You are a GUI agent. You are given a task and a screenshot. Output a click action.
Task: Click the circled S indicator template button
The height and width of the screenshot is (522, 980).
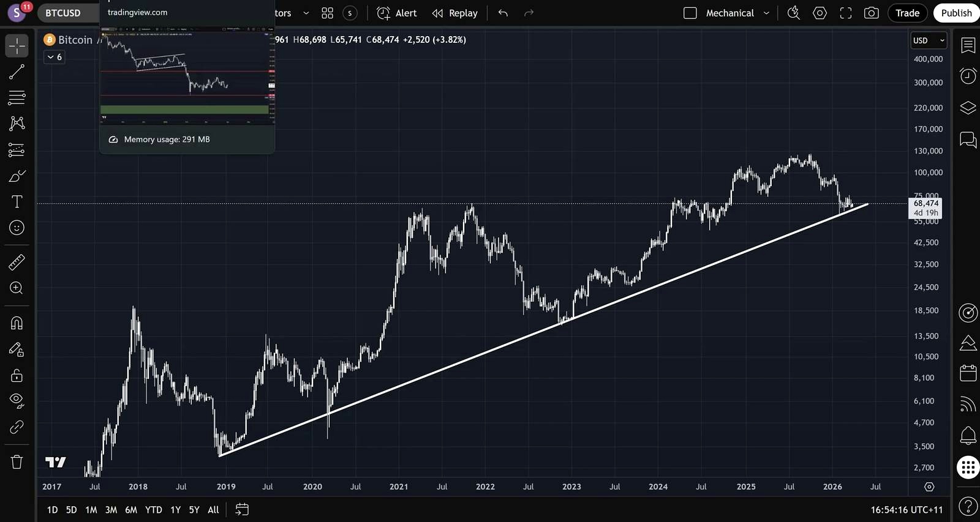[x=350, y=13]
